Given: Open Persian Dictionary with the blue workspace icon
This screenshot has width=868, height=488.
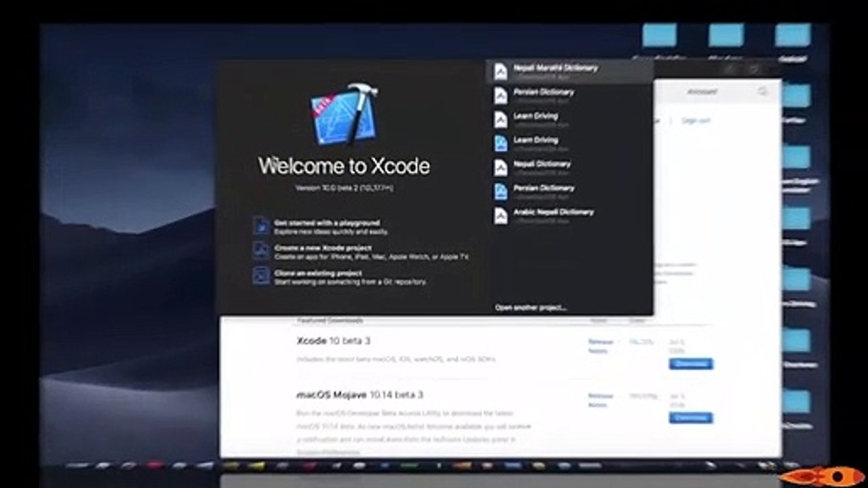Looking at the screenshot, I should (x=569, y=192).
